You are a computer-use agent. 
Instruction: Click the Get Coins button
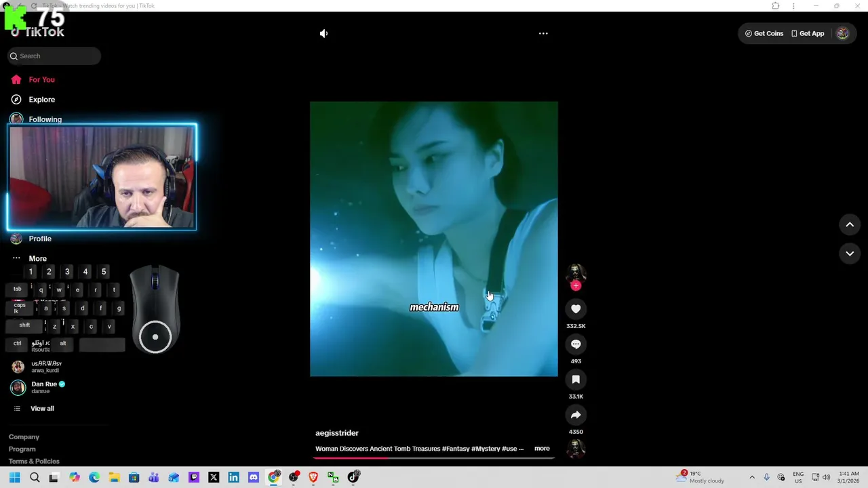[x=764, y=33]
